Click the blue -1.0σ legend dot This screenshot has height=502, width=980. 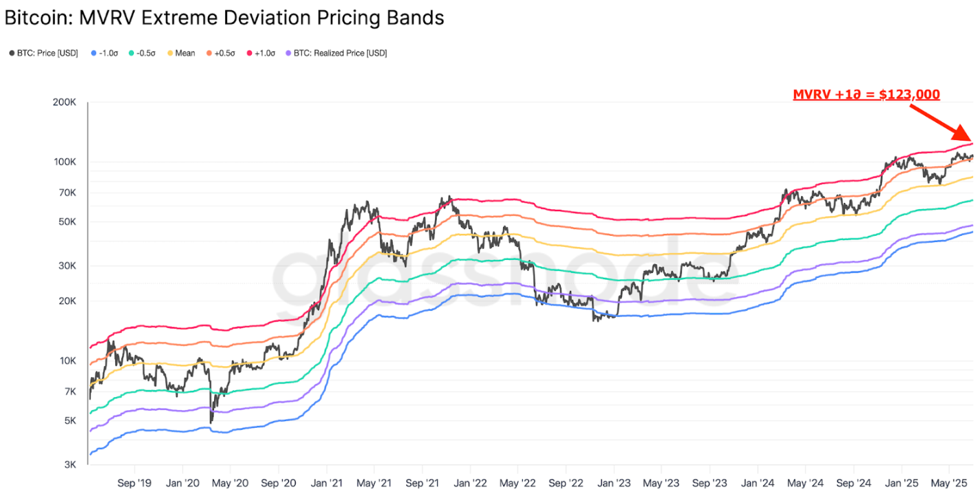(94, 53)
